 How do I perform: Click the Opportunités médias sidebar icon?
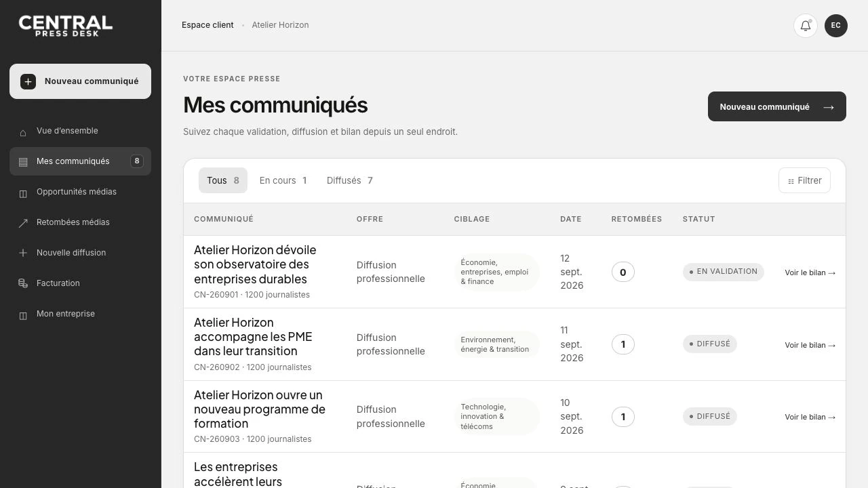(23, 192)
